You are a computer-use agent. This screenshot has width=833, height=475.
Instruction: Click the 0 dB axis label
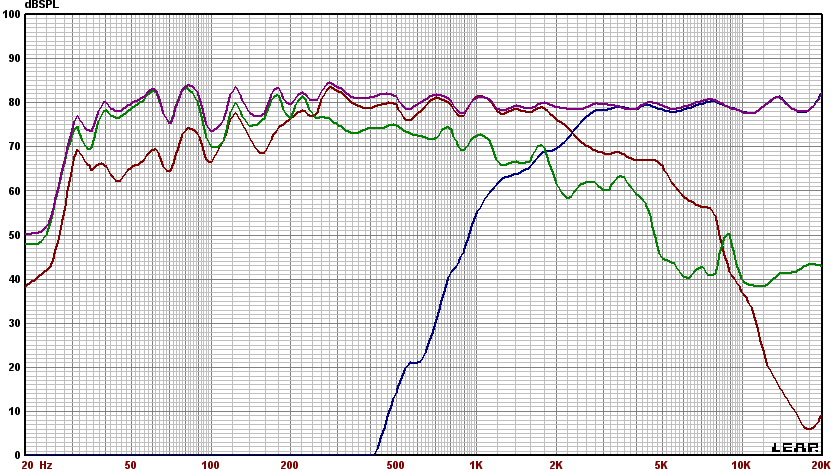coord(17,455)
